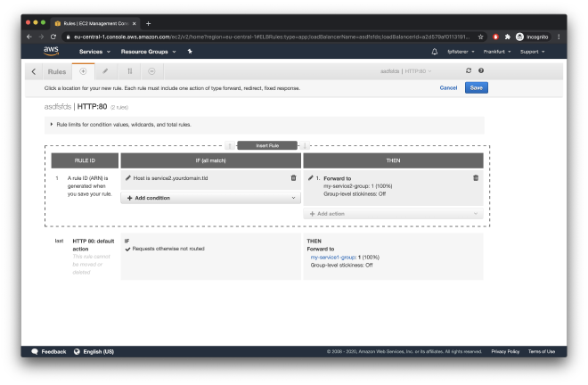This screenshot has height=385, width=588.
Task: Click the browser address bar URL
Action: (x=272, y=37)
